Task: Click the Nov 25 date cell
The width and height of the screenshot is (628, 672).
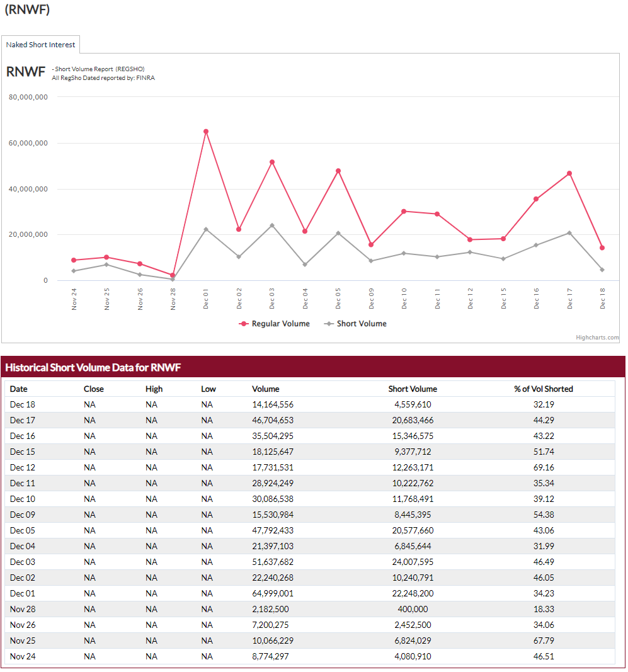Action: tap(22, 641)
